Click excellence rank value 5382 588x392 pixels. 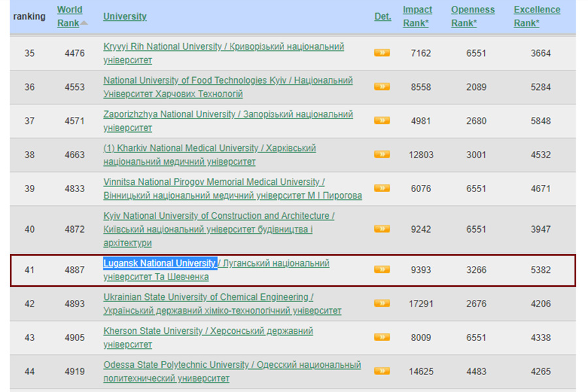tap(540, 270)
